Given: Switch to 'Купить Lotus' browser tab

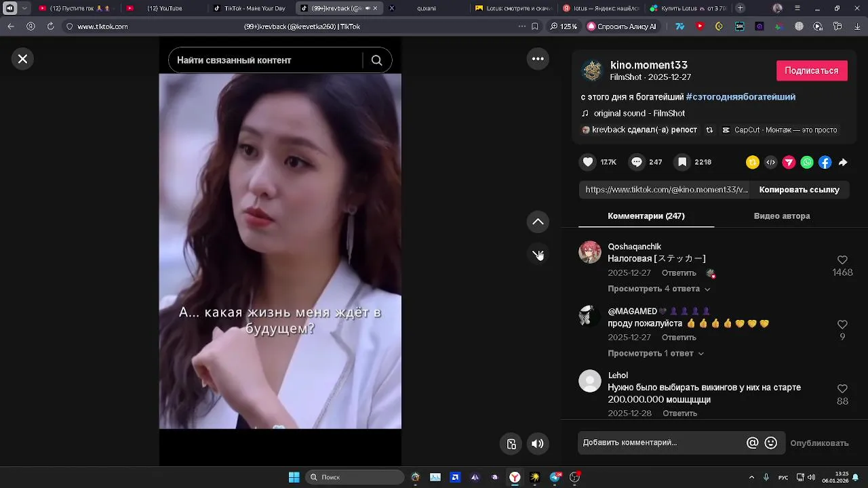Looking at the screenshot, I should 688,8.
